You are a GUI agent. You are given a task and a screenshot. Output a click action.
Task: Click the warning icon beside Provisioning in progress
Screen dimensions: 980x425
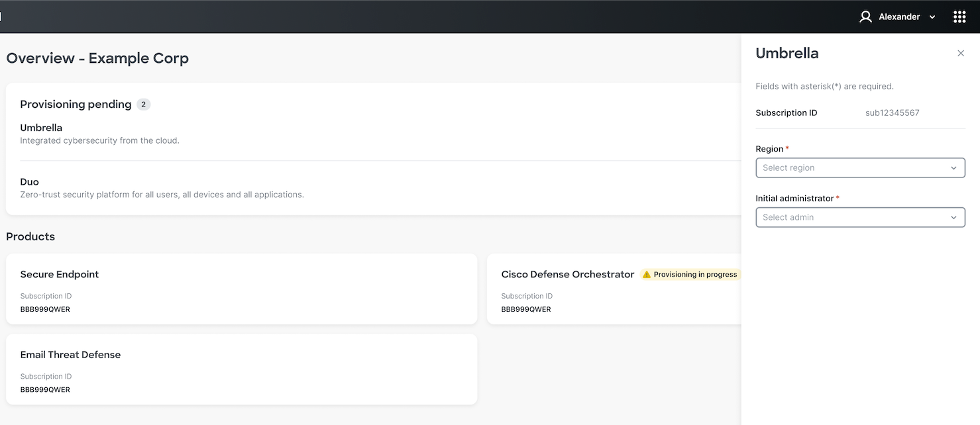(x=647, y=275)
